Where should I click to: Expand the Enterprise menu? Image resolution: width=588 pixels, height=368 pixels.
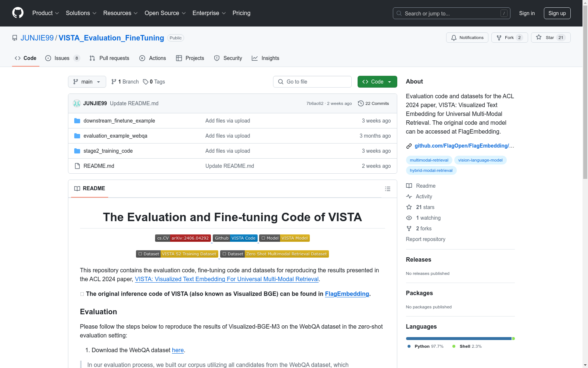pyautogui.click(x=209, y=13)
